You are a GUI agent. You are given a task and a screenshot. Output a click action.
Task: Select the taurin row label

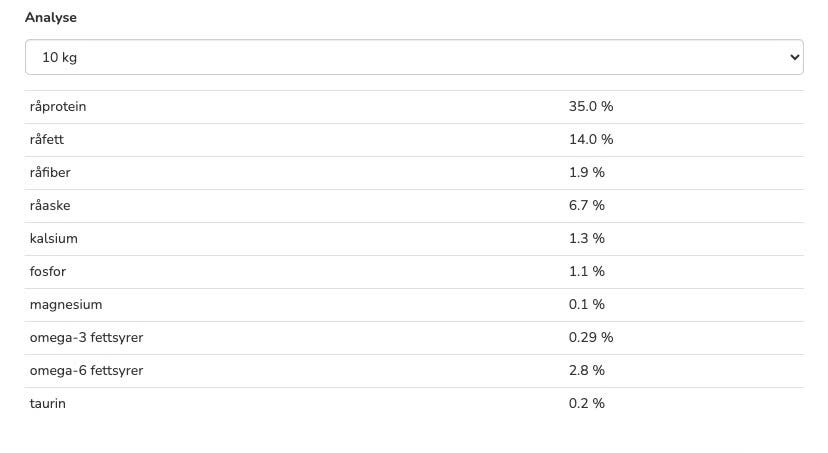(48, 403)
